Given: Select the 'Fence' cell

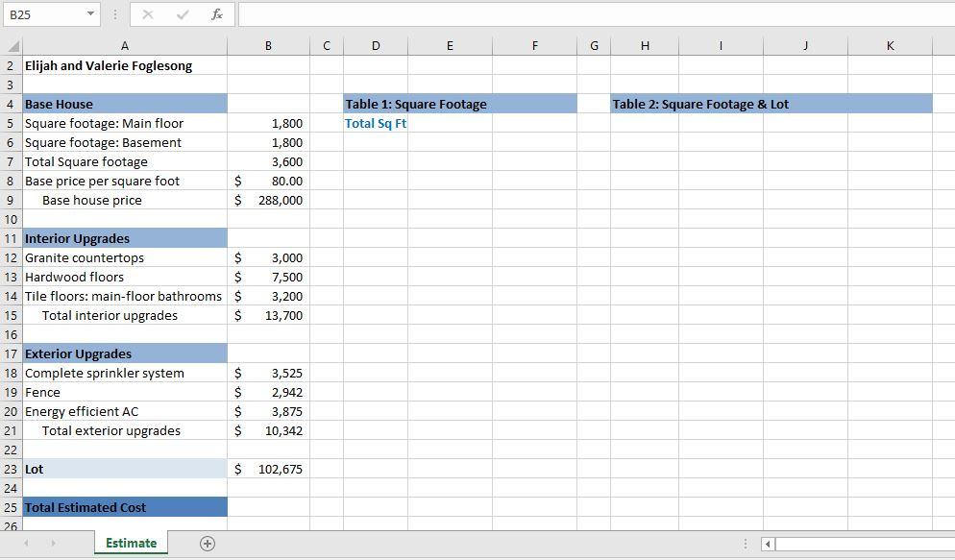Looking at the screenshot, I should 125,393.
